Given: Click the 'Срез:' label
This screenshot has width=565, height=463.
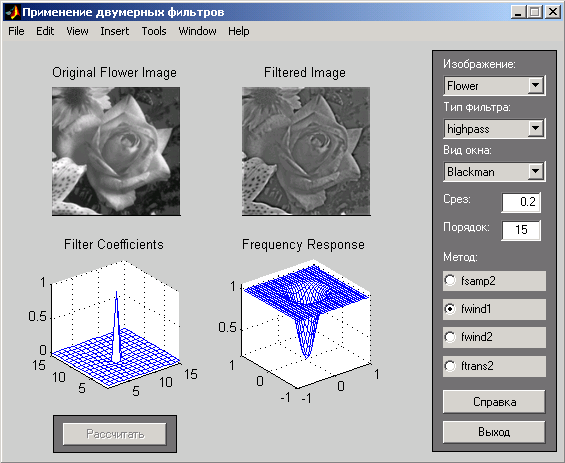Looking at the screenshot, I should coord(457,199).
